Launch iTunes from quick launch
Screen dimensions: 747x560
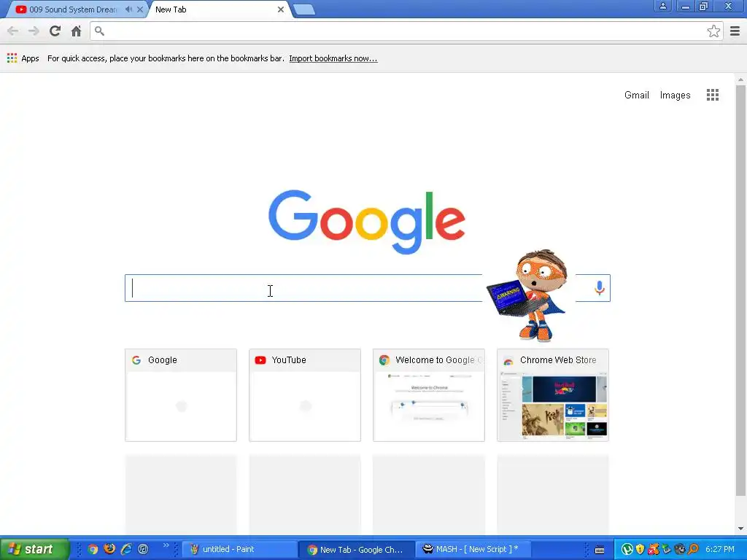(x=143, y=549)
